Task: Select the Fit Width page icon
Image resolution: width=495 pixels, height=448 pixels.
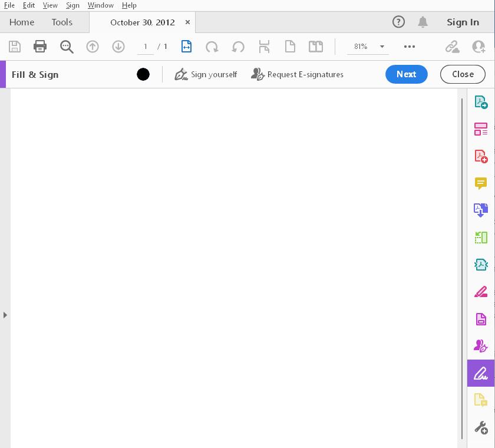Action: click(x=186, y=47)
